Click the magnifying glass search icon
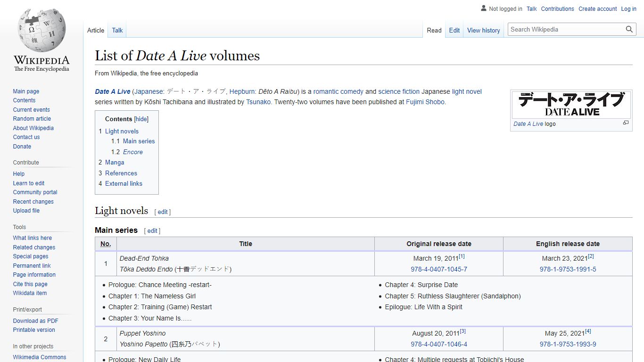644x362 pixels. [x=629, y=29]
